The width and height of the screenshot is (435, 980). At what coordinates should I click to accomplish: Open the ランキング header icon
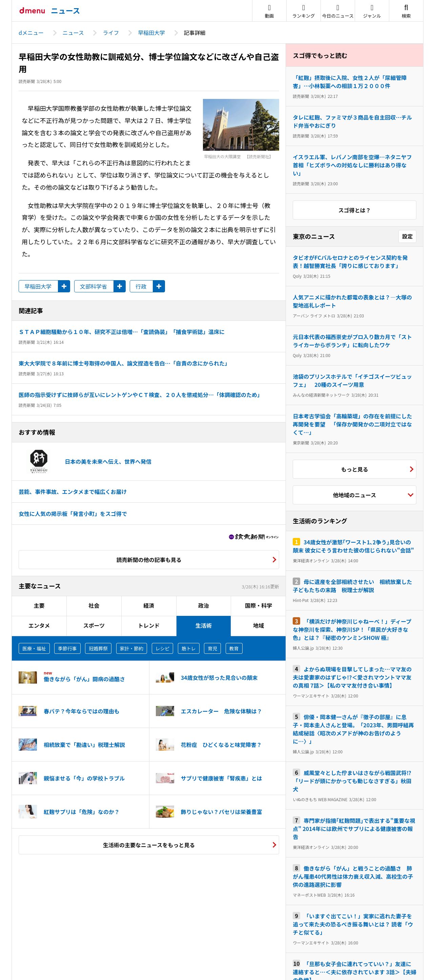pos(303,11)
